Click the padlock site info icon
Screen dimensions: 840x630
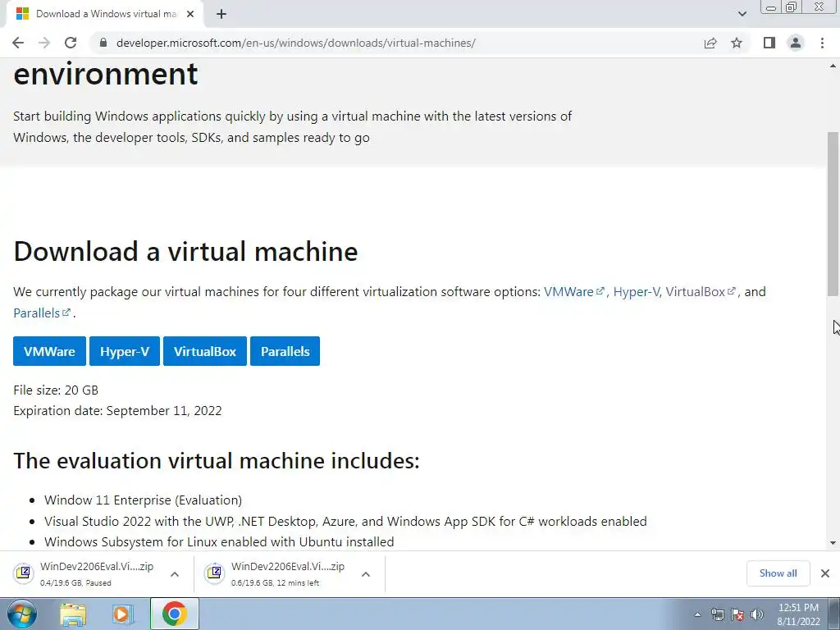[103, 43]
